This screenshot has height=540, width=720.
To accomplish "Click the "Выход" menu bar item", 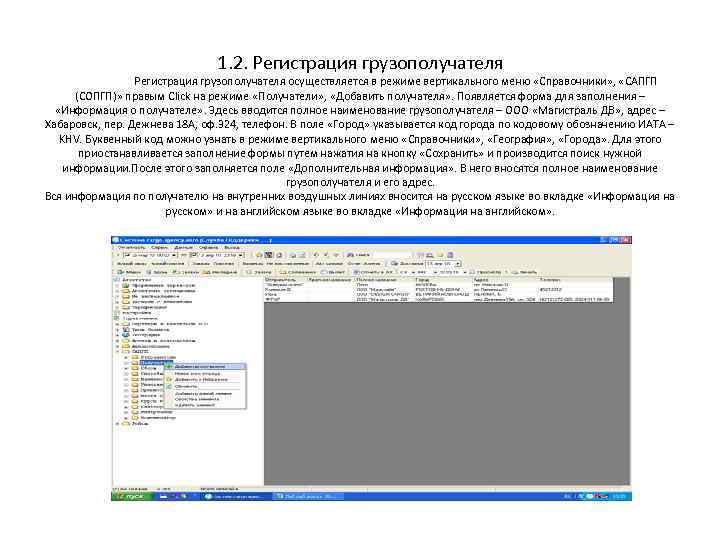I will (232, 248).
